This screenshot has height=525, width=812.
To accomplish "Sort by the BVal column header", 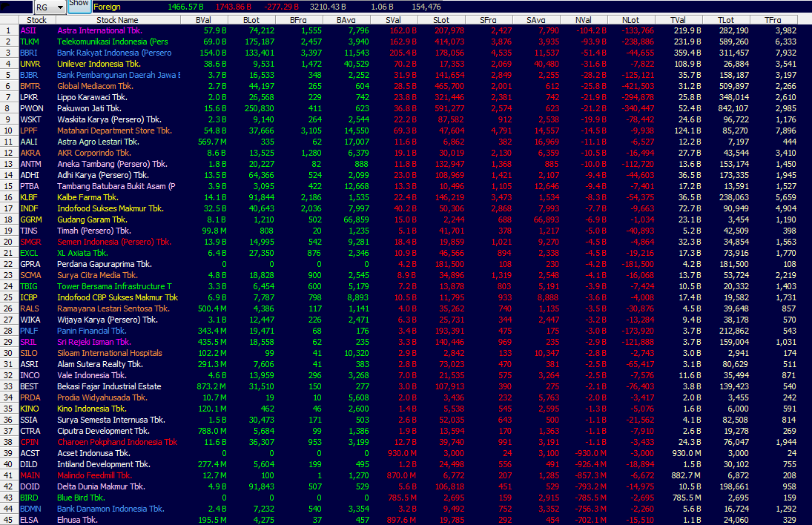I will tap(203, 20).
